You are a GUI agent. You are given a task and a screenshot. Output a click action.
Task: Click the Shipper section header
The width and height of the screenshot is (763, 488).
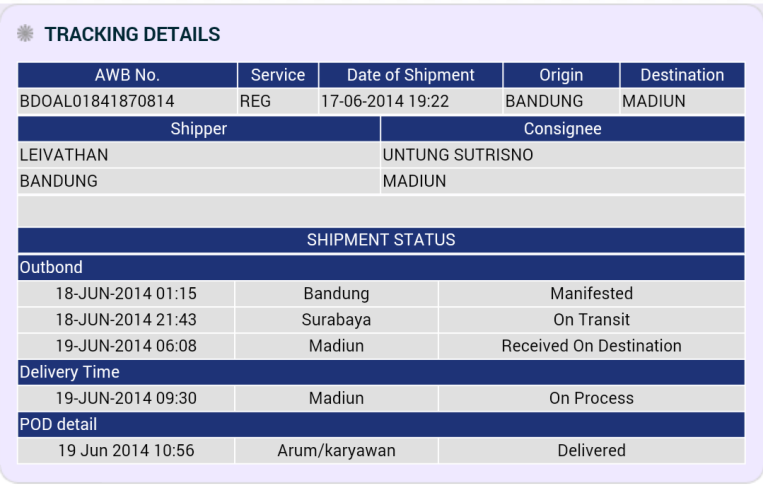coord(199,129)
